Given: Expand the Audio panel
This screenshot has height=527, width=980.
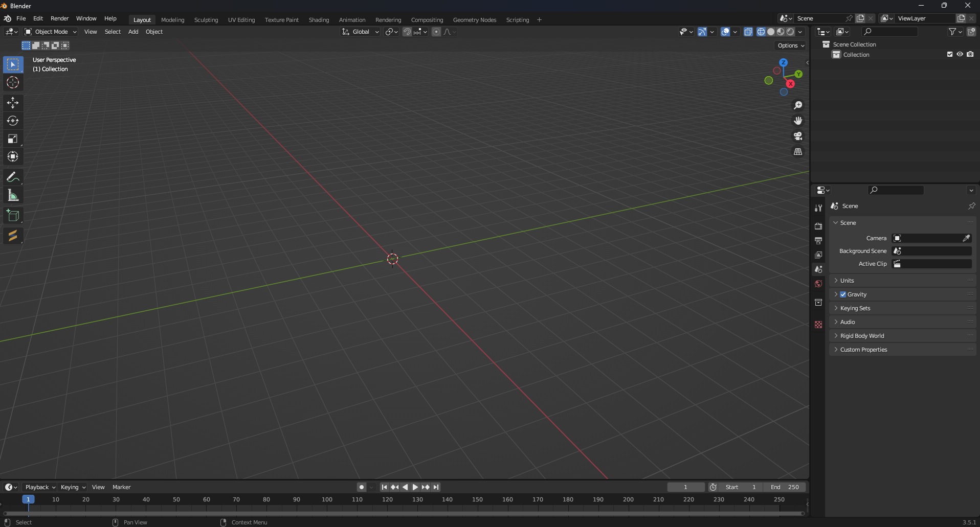Looking at the screenshot, I should click(x=903, y=322).
